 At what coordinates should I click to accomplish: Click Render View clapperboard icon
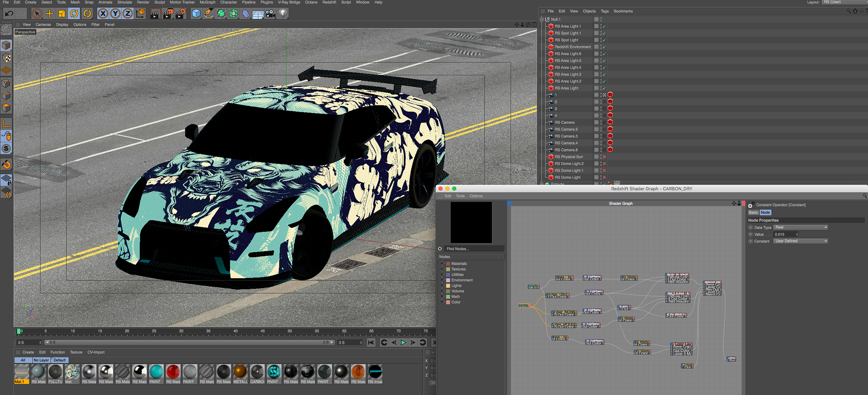coord(155,14)
